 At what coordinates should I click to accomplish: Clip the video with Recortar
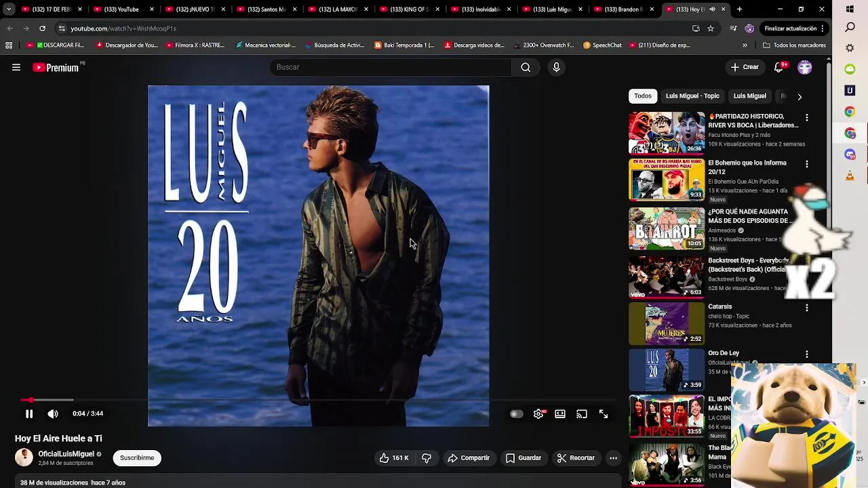576,458
